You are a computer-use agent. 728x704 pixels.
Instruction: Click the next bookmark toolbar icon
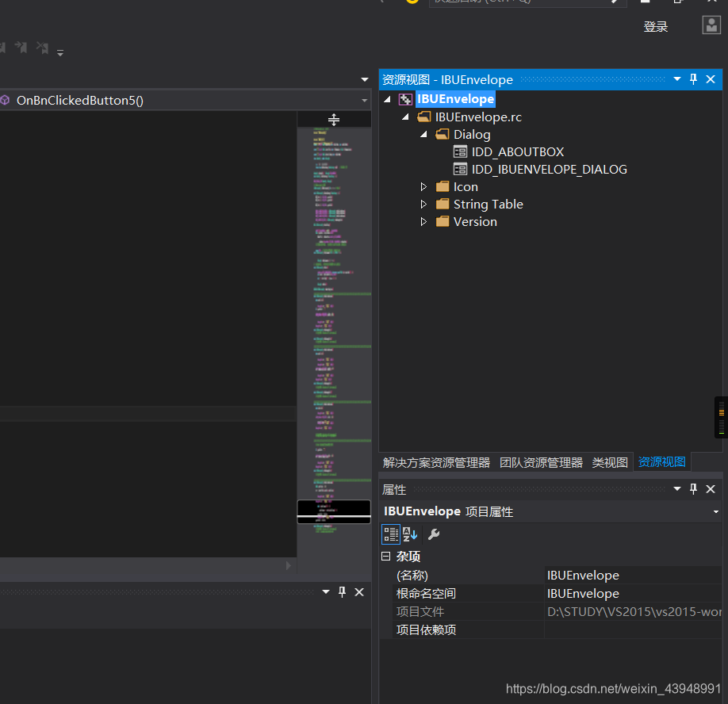pyautogui.click(x=21, y=48)
